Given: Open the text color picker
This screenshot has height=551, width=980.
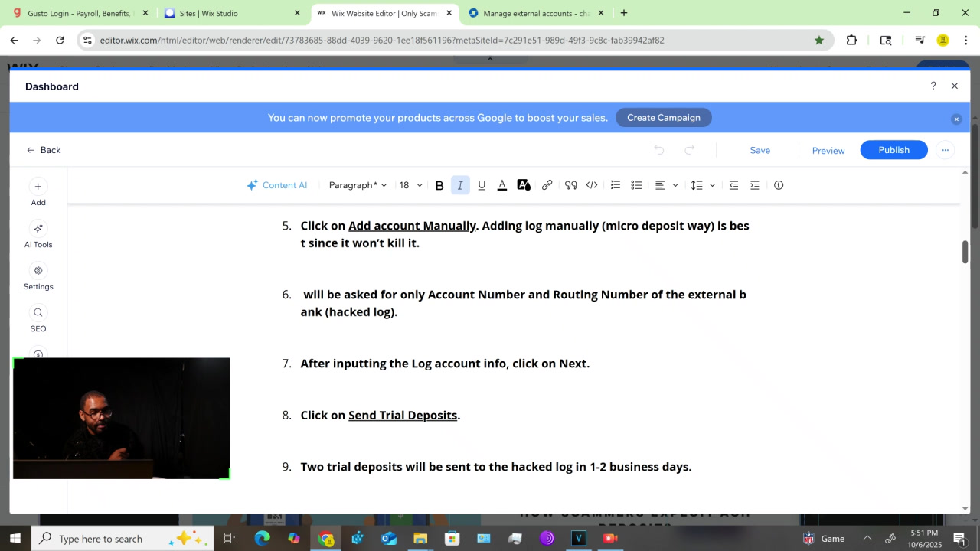Looking at the screenshot, I should coord(502,185).
